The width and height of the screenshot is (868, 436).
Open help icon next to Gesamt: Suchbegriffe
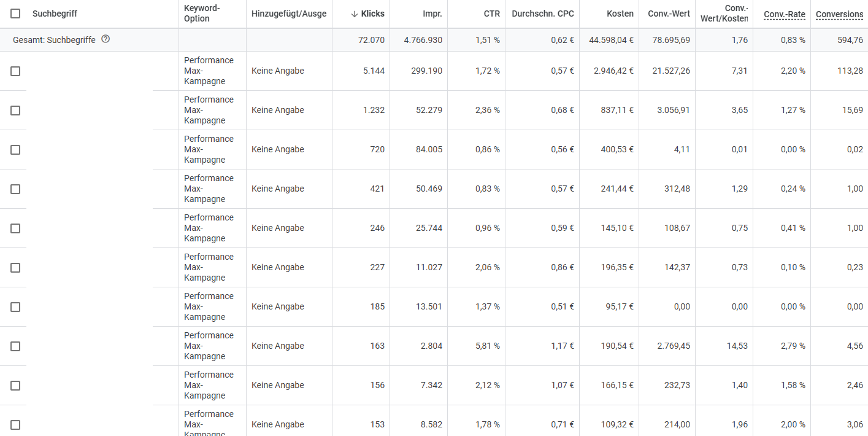click(x=106, y=39)
